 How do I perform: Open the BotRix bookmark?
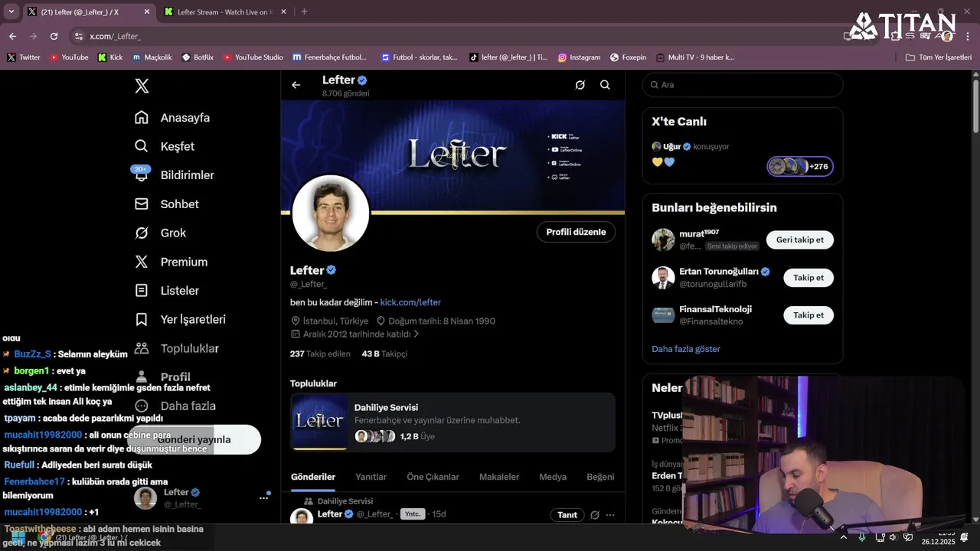198,57
